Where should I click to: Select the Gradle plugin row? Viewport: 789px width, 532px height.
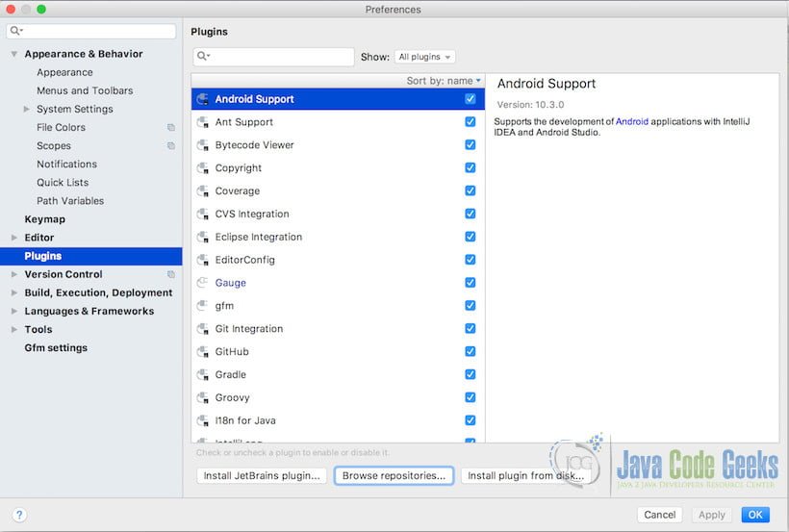click(x=338, y=374)
